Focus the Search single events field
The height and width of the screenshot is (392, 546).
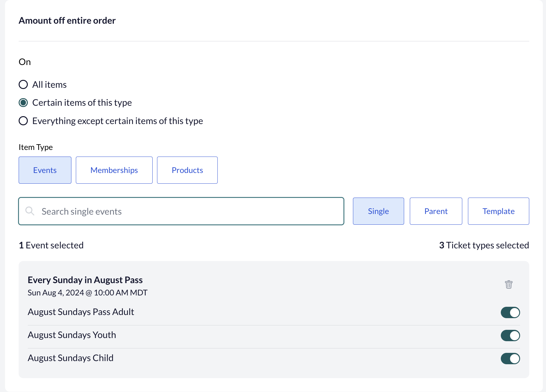[181, 211]
